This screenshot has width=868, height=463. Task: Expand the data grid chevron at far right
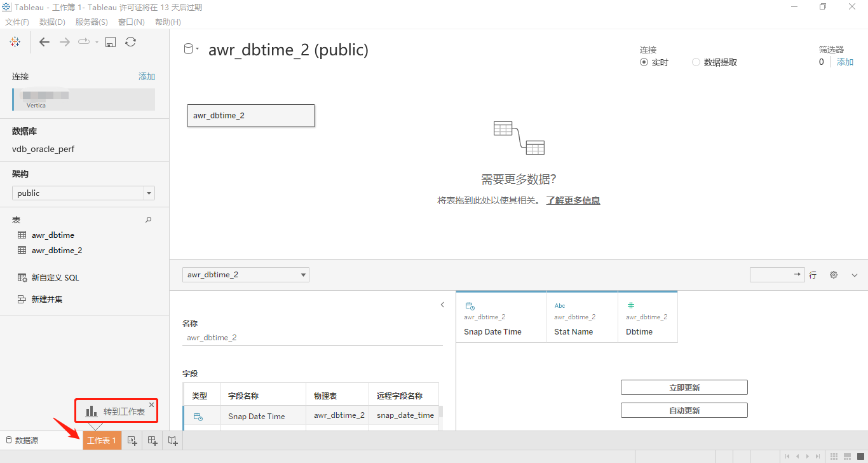point(855,275)
